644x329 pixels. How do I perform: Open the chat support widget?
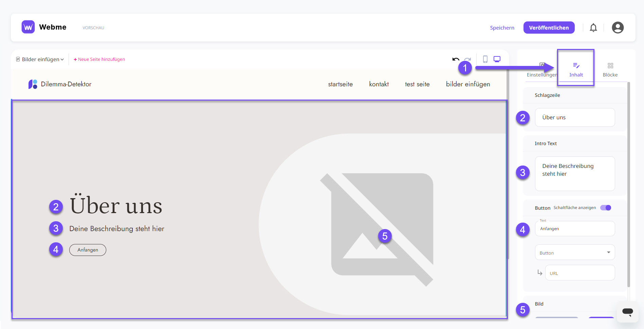tap(627, 311)
